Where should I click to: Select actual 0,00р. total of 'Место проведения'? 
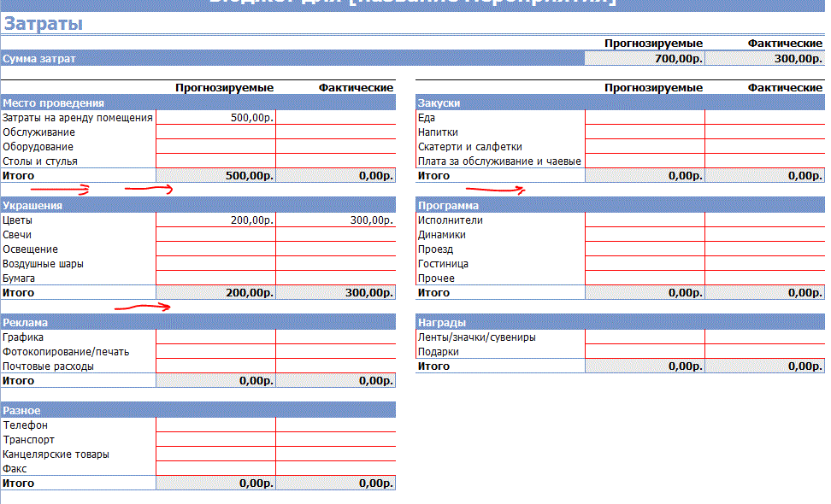[335, 175]
